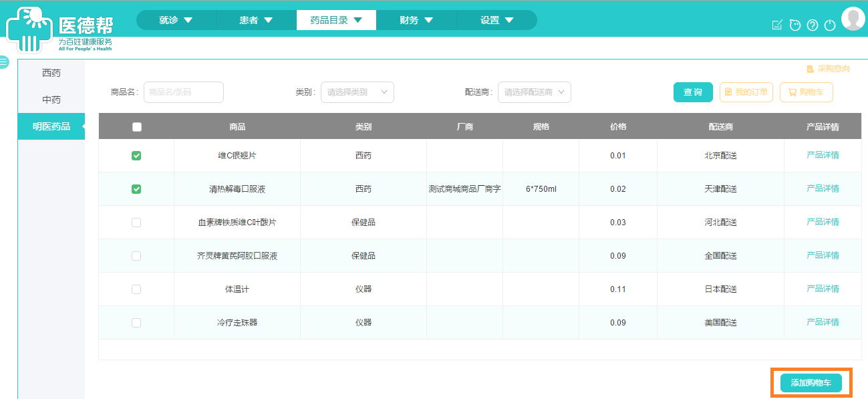Open 我的订单 my orders button
The width and height of the screenshot is (868, 399).
[x=746, y=92]
